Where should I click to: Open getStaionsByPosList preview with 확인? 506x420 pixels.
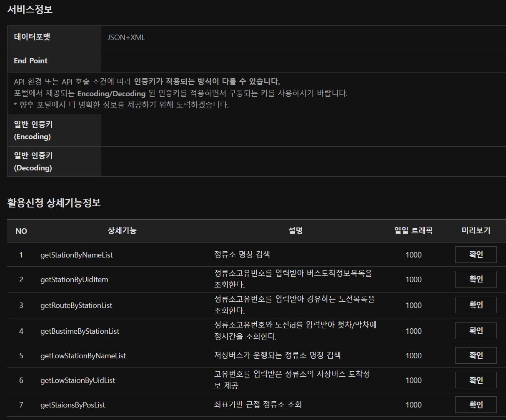pyautogui.click(x=476, y=405)
